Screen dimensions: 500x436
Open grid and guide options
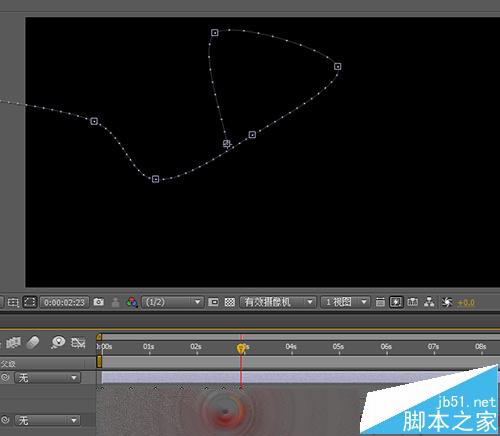click(13, 302)
